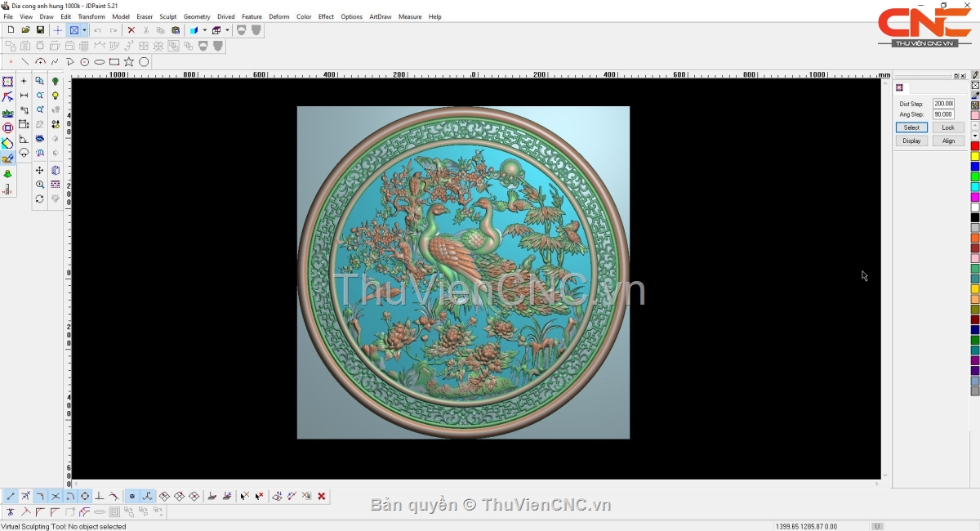Click the Display button in side panel

tap(911, 141)
